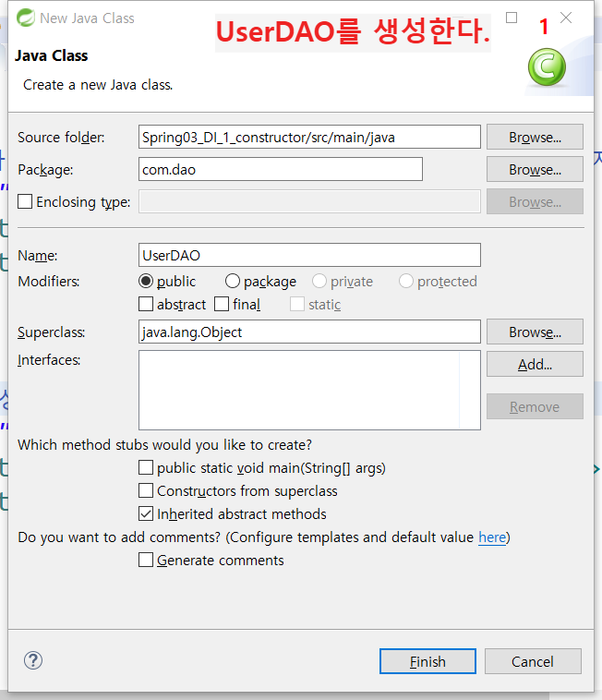Click Finish to create the class

coord(427,661)
